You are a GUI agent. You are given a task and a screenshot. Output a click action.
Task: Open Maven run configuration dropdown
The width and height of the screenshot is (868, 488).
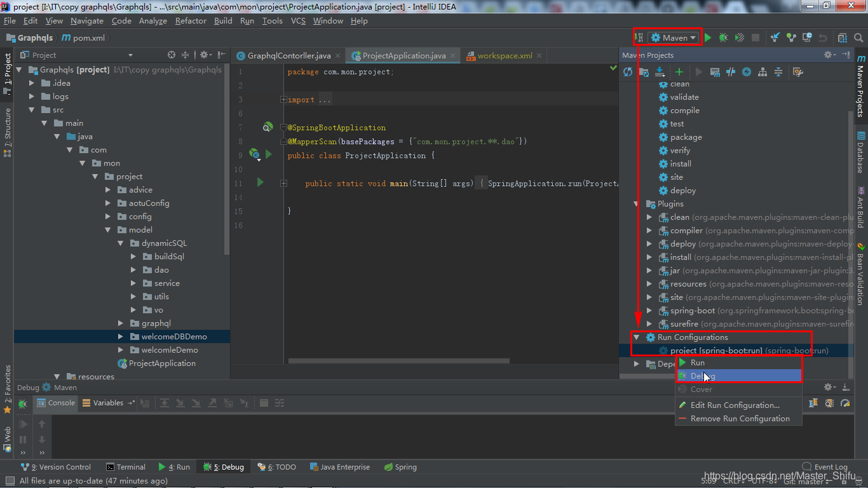[x=674, y=37]
